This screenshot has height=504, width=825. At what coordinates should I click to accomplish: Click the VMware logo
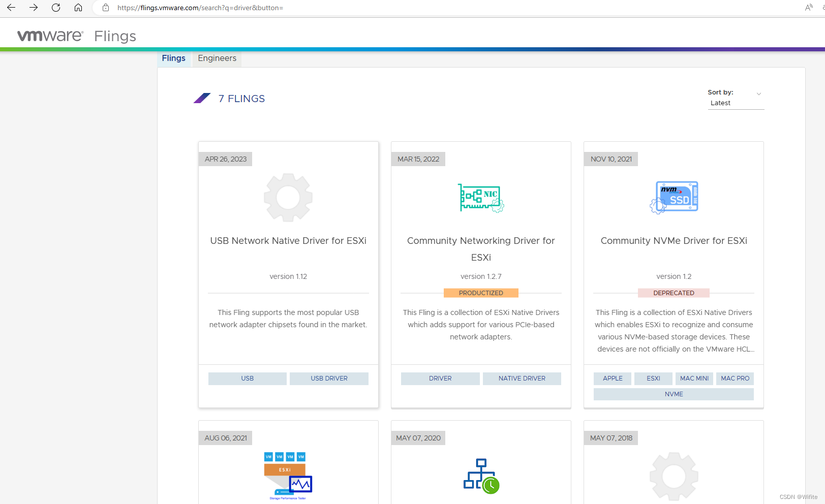coord(50,36)
